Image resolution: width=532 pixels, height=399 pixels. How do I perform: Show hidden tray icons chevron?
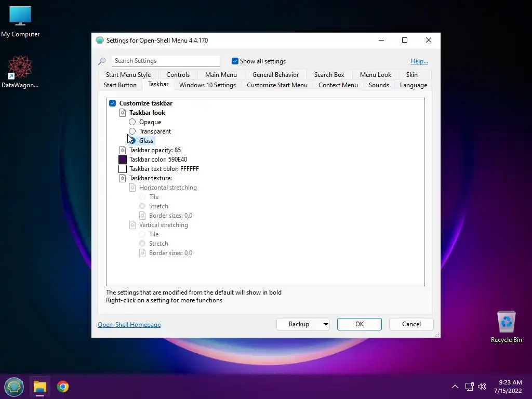[x=455, y=387]
